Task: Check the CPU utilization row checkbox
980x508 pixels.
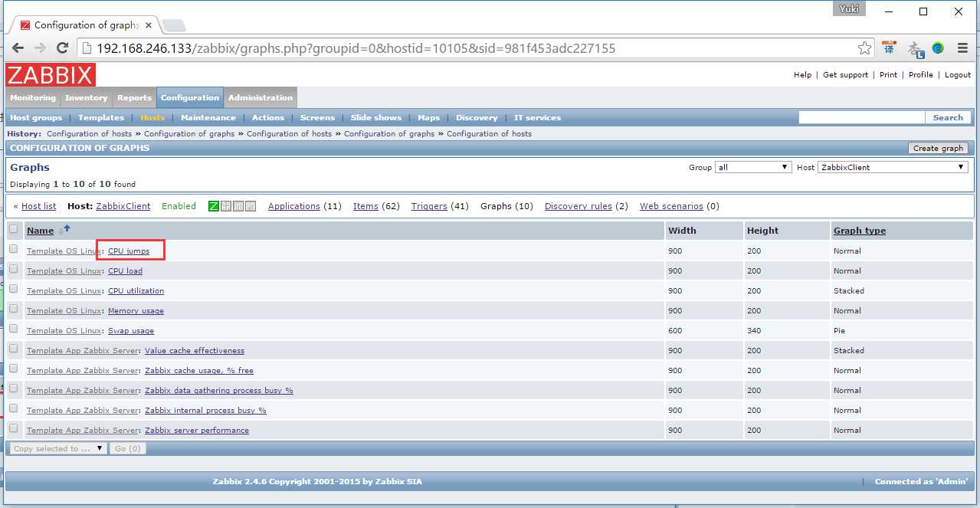Action: [x=13, y=289]
